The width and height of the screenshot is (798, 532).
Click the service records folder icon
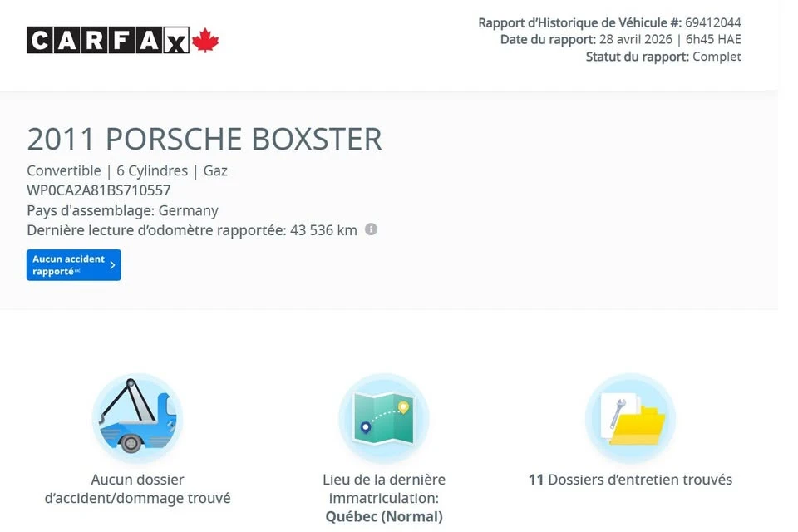pyautogui.click(x=630, y=418)
